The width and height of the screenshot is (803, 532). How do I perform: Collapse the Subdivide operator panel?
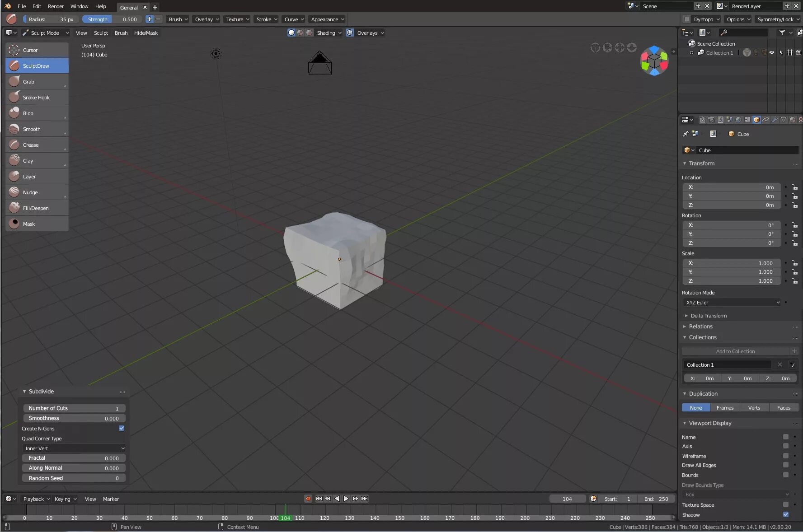24,392
